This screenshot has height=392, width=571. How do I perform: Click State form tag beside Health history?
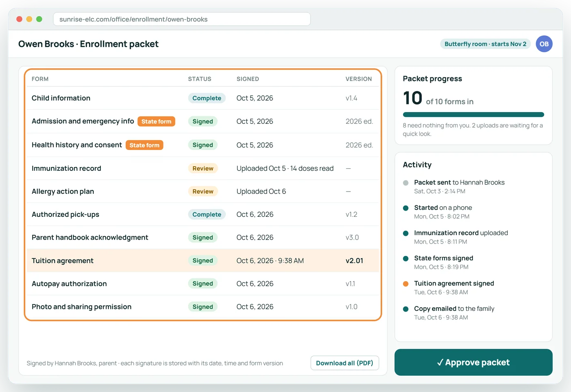click(144, 145)
